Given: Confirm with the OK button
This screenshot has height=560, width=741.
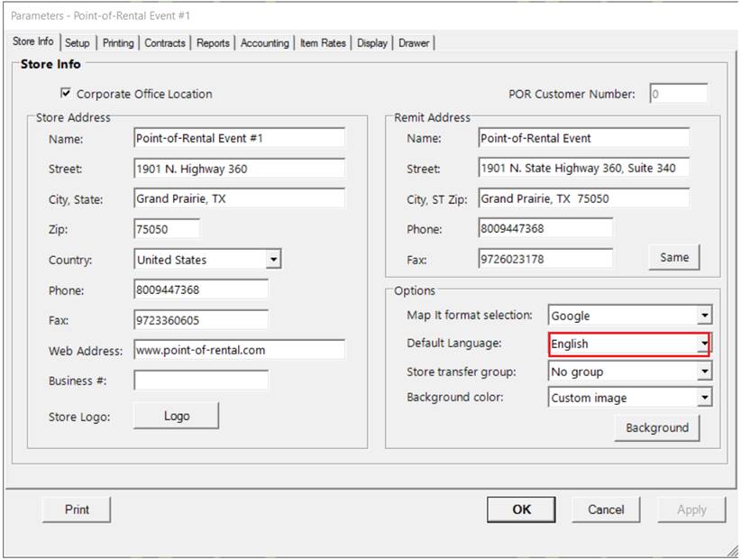Looking at the screenshot, I should [x=521, y=510].
